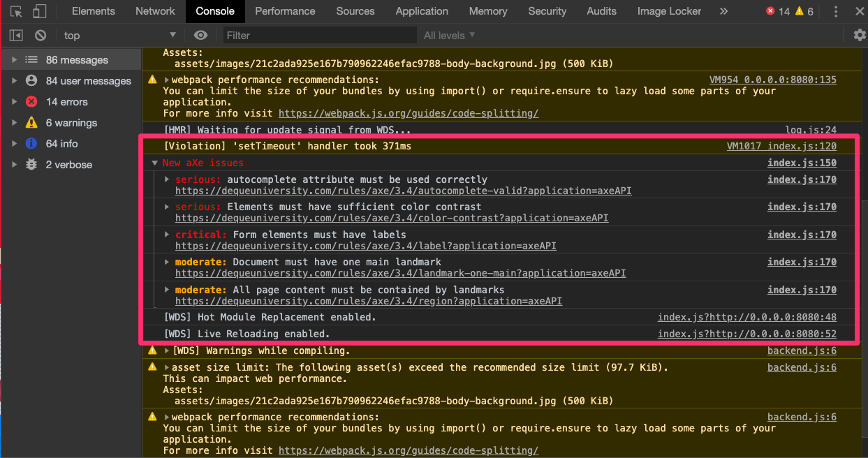This screenshot has height=458, width=868.
Task: Switch to the Audits tab
Action: click(x=601, y=11)
